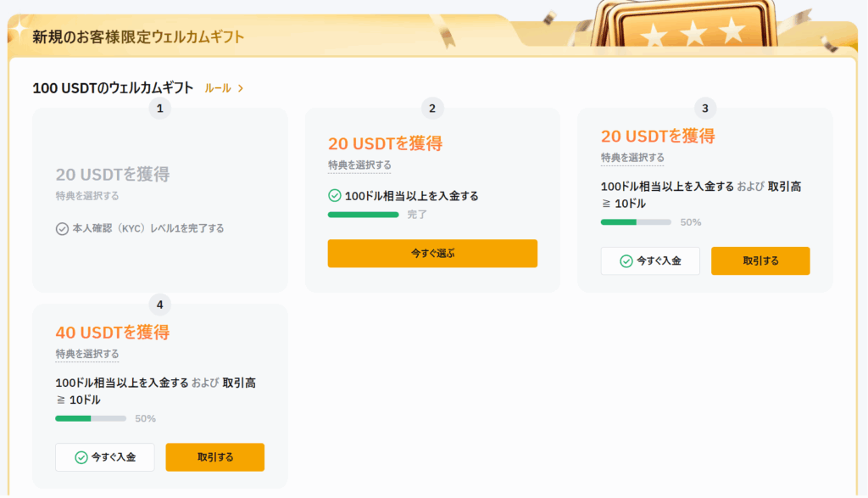Viewport: 868px width, 498px height.
Task: Click 特典を選択する under card 1
Action: coord(87,195)
